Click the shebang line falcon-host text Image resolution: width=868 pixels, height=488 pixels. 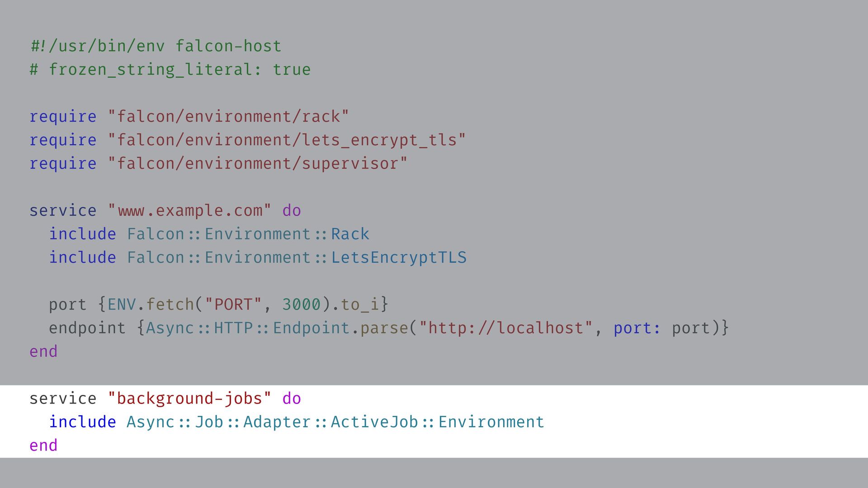[x=228, y=46]
